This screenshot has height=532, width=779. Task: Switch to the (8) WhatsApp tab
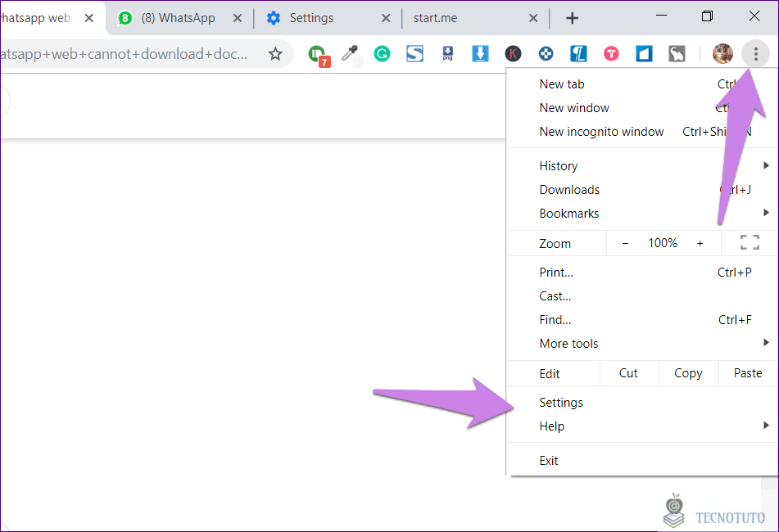pyautogui.click(x=179, y=18)
